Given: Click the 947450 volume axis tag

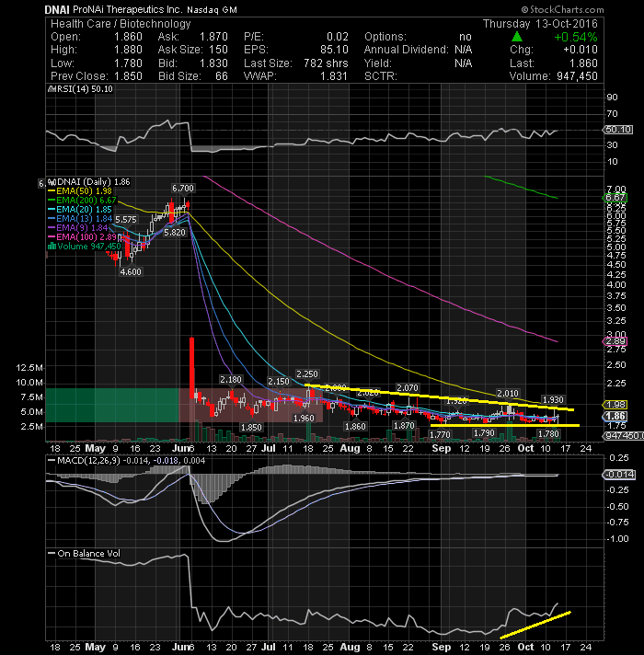Looking at the screenshot, I should (623, 436).
